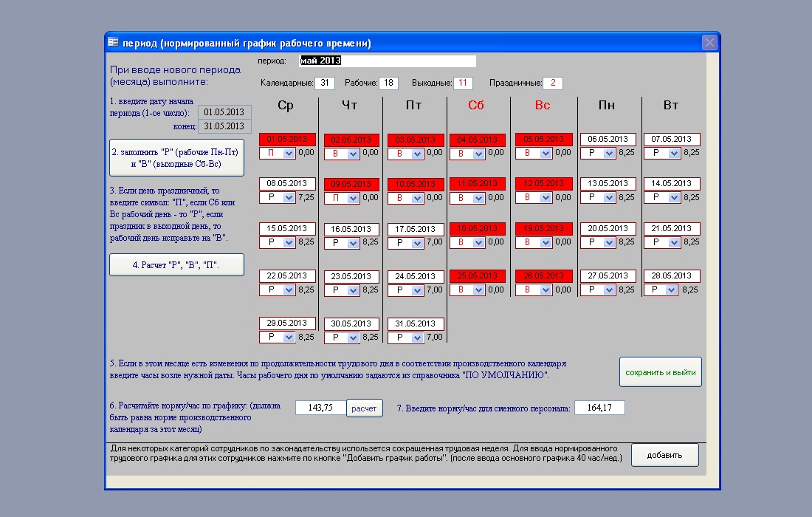Select the date cell 08.05.2013

click(287, 183)
